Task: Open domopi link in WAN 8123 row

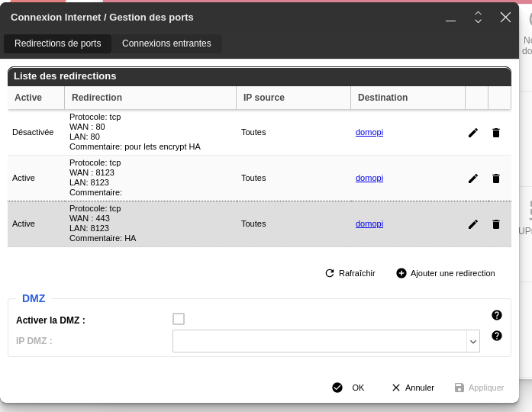Action: coord(369,178)
